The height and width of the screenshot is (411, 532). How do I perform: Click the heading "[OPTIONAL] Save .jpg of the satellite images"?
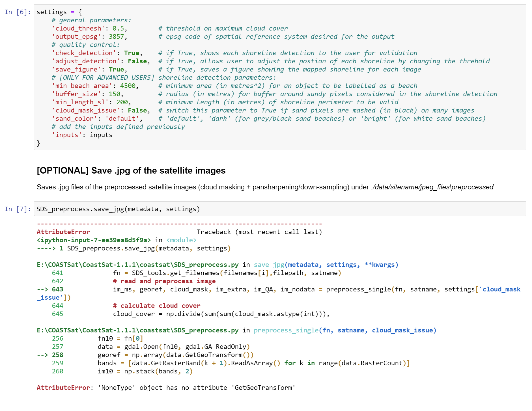(131, 170)
